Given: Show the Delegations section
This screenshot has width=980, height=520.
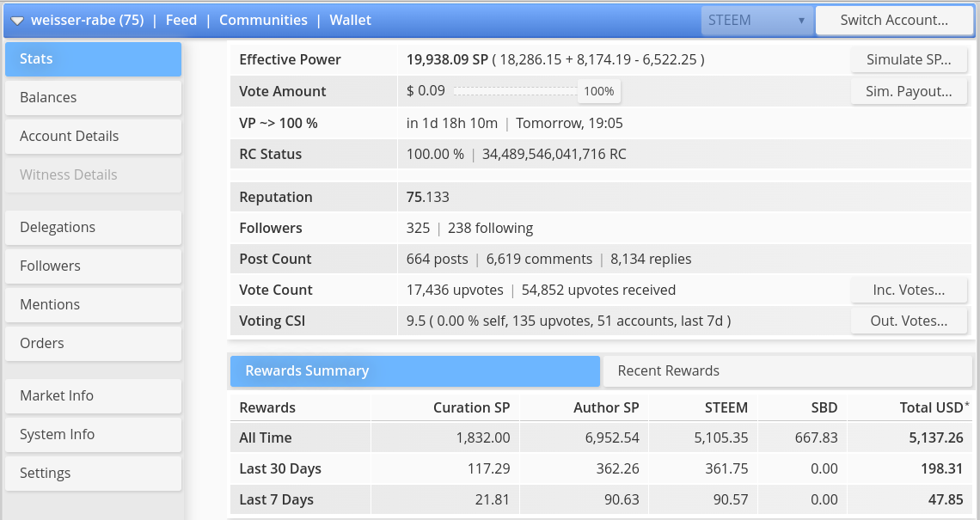Looking at the screenshot, I should [93, 227].
